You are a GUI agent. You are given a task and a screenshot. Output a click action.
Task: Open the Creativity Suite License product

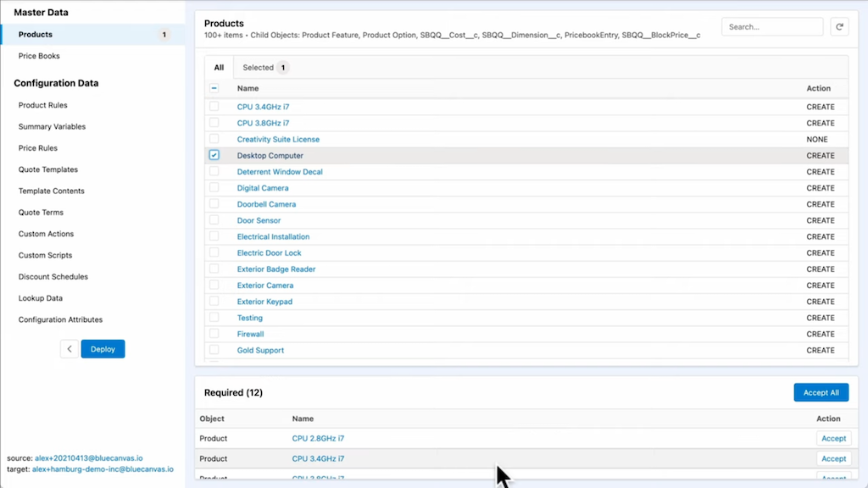point(280,139)
